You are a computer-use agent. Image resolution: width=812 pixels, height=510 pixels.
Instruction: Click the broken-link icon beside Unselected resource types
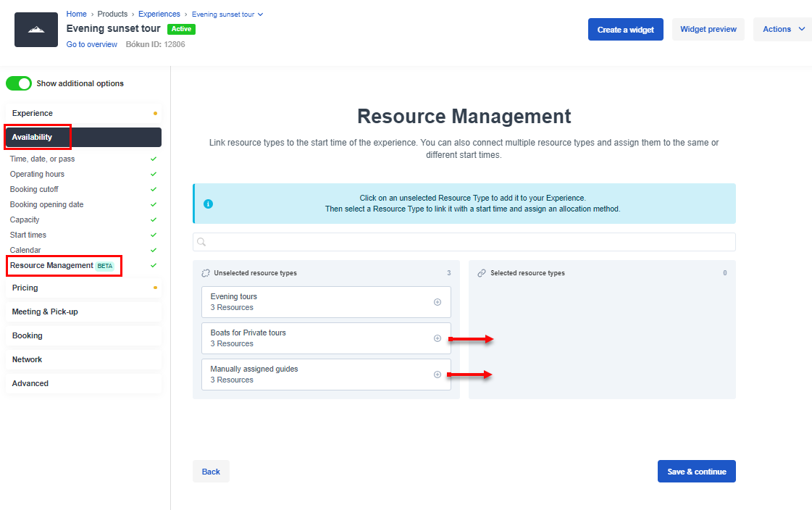point(204,273)
